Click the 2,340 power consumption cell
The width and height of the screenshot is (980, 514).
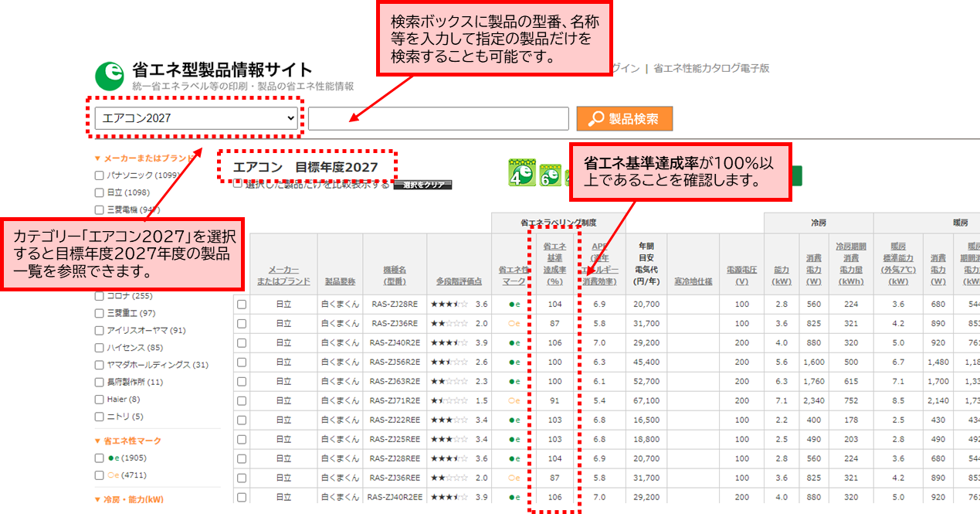coord(813,401)
